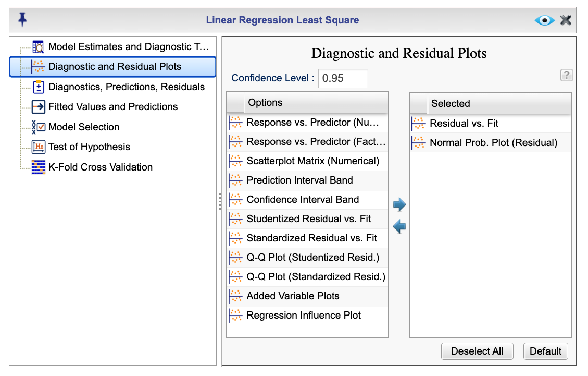Click the Test of Hypothesis H0 icon
The height and width of the screenshot is (376, 588).
point(38,147)
